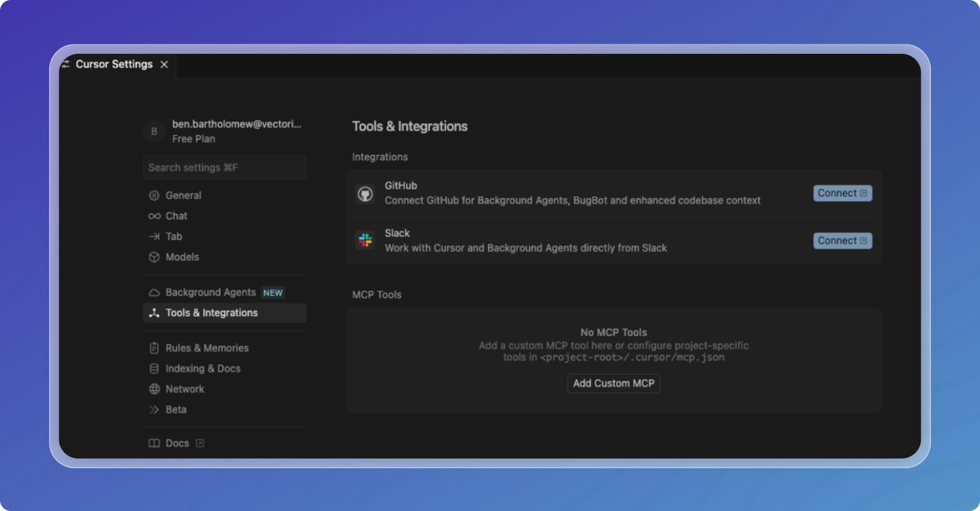
Task: Click the Indexing & Docs database icon
Action: 154,369
